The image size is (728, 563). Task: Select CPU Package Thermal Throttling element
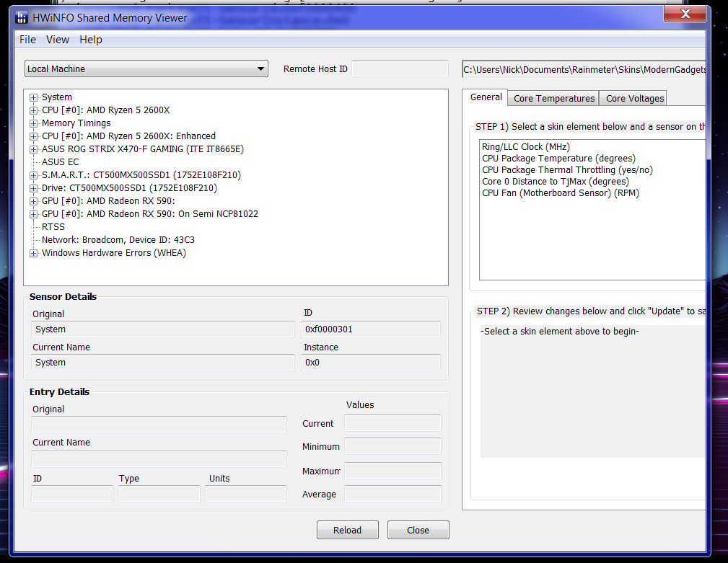point(567,169)
